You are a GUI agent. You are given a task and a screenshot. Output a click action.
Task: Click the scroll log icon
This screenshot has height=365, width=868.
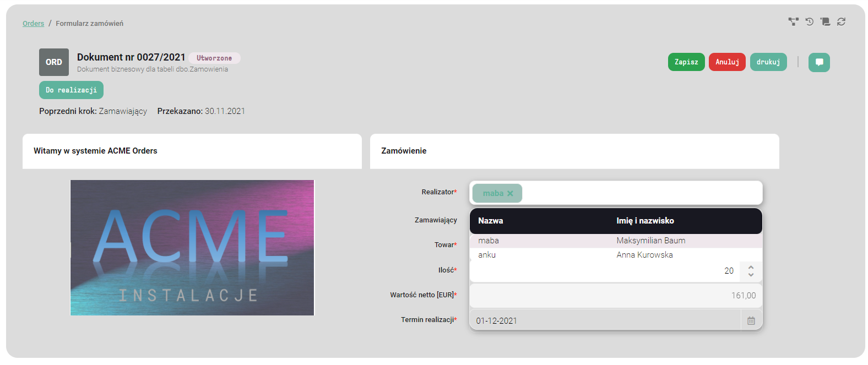coord(825,22)
